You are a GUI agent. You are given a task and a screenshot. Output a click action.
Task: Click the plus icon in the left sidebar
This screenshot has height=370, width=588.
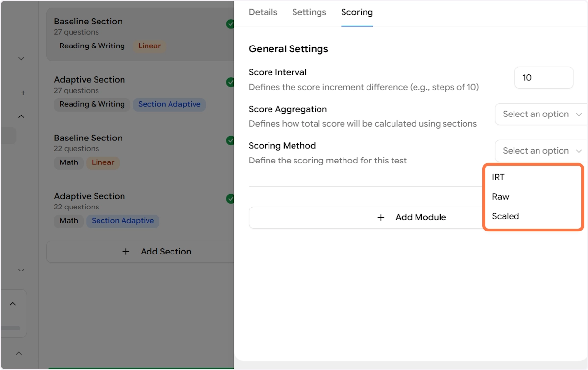click(x=23, y=93)
